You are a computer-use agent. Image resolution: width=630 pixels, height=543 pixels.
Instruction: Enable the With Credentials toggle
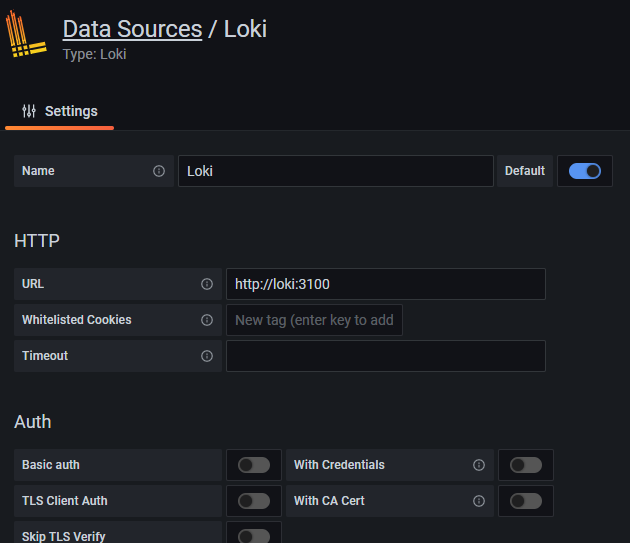pos(526,465)
